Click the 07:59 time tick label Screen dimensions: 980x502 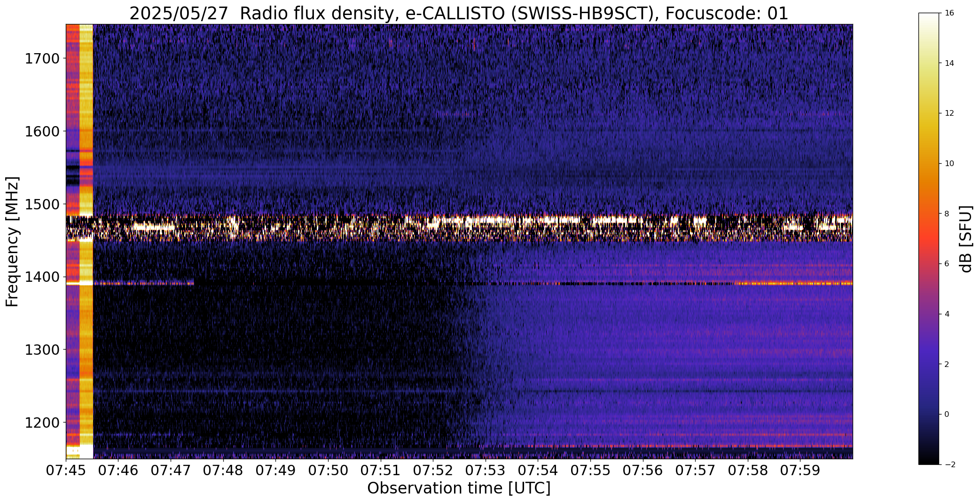click(800, 470)
